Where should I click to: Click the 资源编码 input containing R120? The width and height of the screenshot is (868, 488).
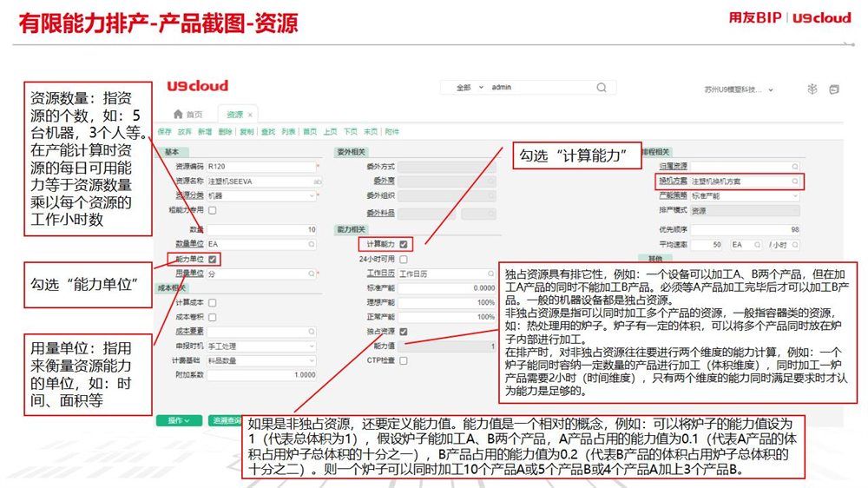pos(261,167)
